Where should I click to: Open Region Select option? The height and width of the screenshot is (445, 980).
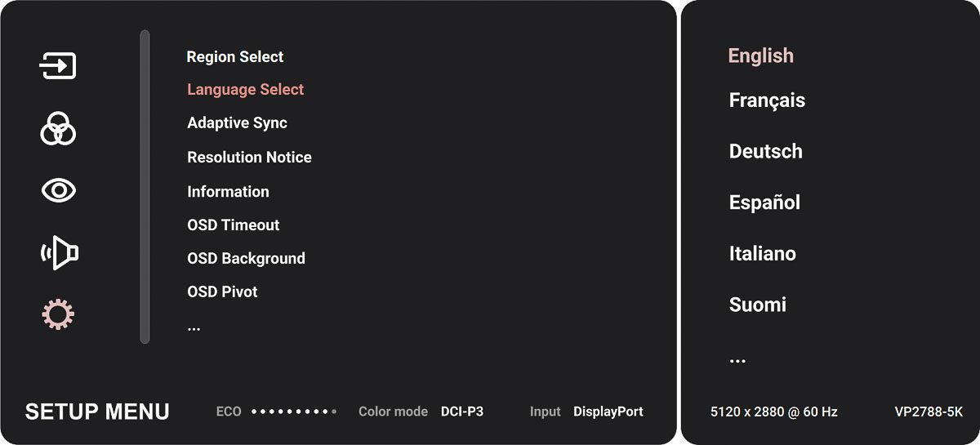(x=235, y=57)
